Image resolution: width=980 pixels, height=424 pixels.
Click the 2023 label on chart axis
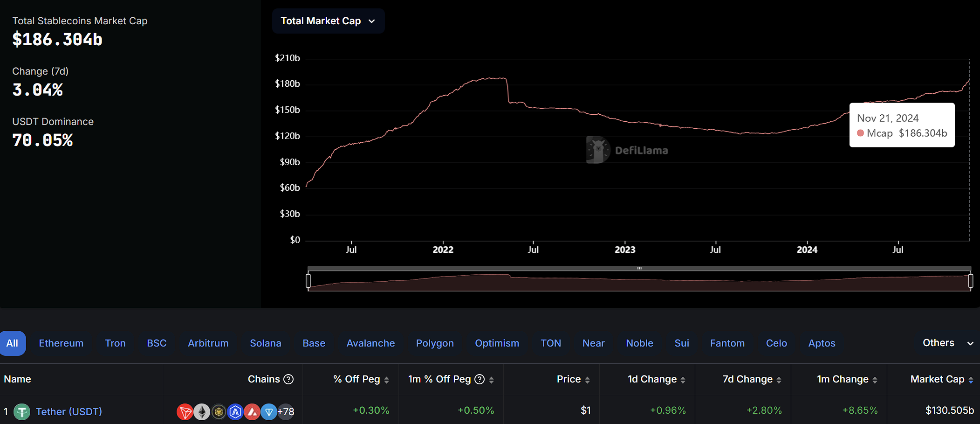point(625,250)
